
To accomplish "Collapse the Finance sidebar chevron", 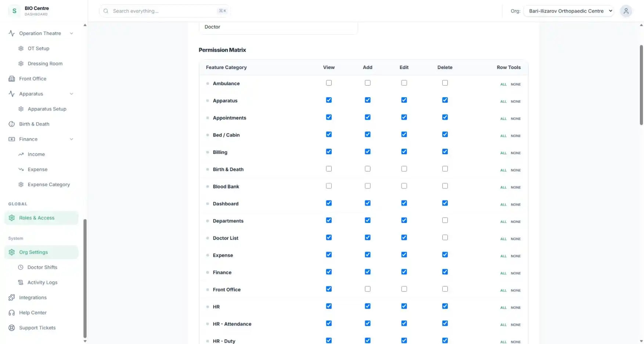I will (x=72, y=139).
